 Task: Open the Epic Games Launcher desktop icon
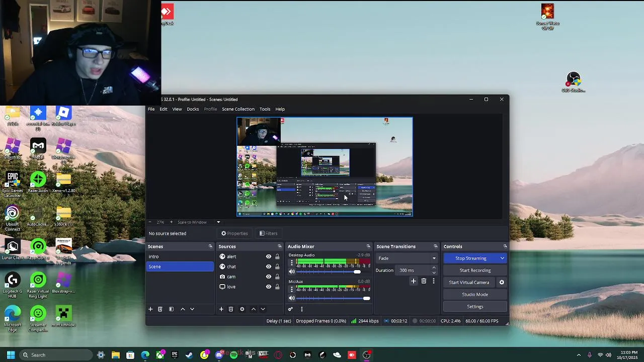(x=13, y=184)
